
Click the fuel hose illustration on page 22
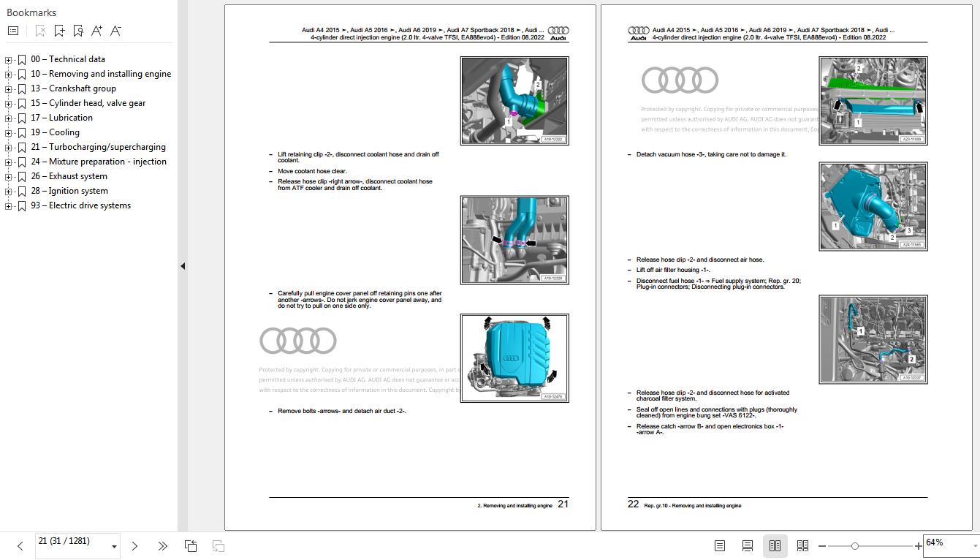(873, 339)
